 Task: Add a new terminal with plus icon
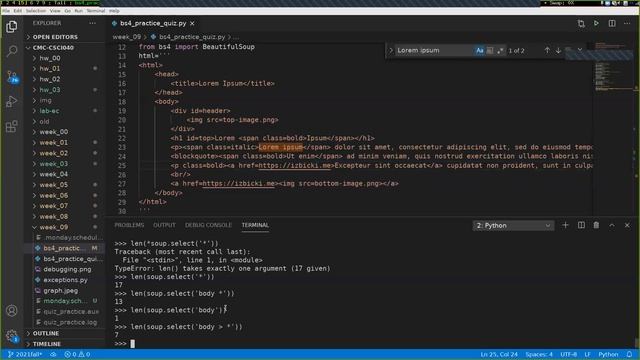pyautogui.click(x=565, y=225)
